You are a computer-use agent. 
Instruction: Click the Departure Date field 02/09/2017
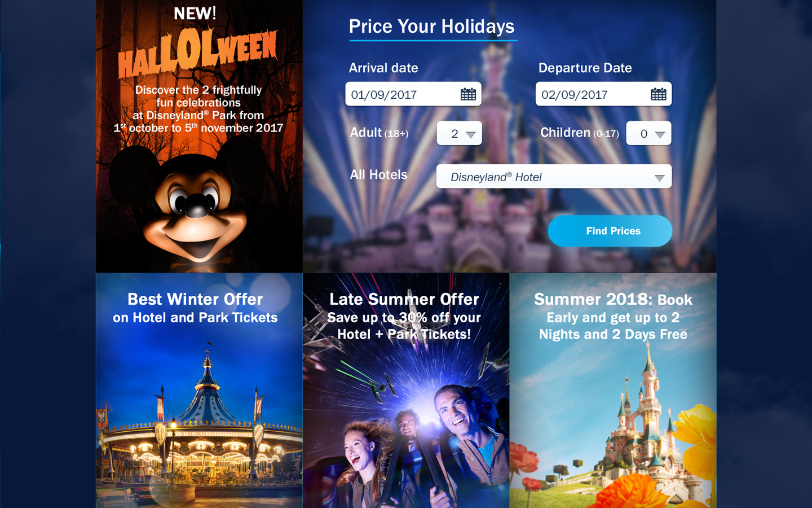(603, 94)
